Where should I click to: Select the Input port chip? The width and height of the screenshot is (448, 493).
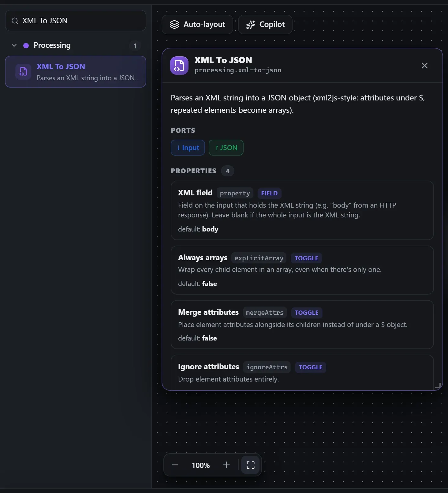pyautogui.click(x=188, y=148)
